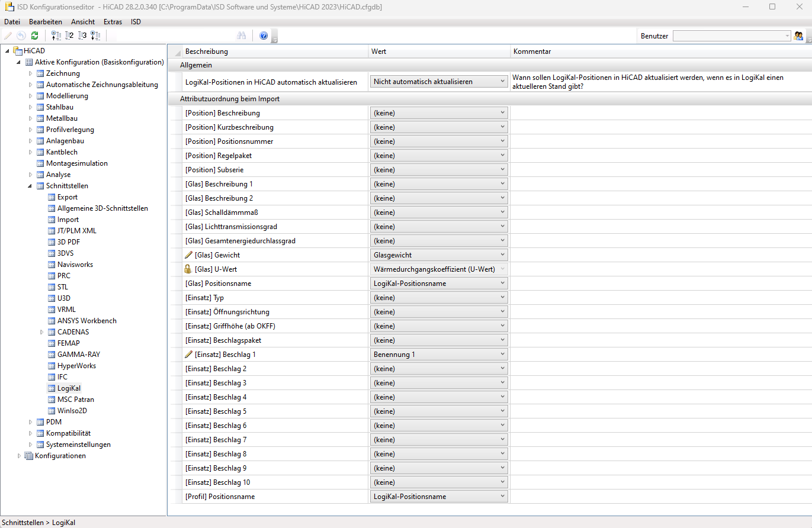
Task: Click the binoculars search icon
Action: click(x=241, y=36)
